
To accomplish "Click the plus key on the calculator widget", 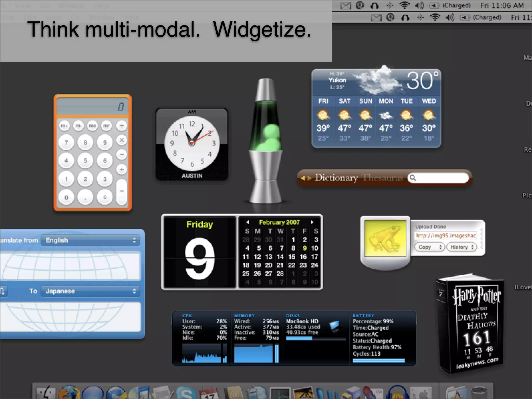I will tap(122, 169).
